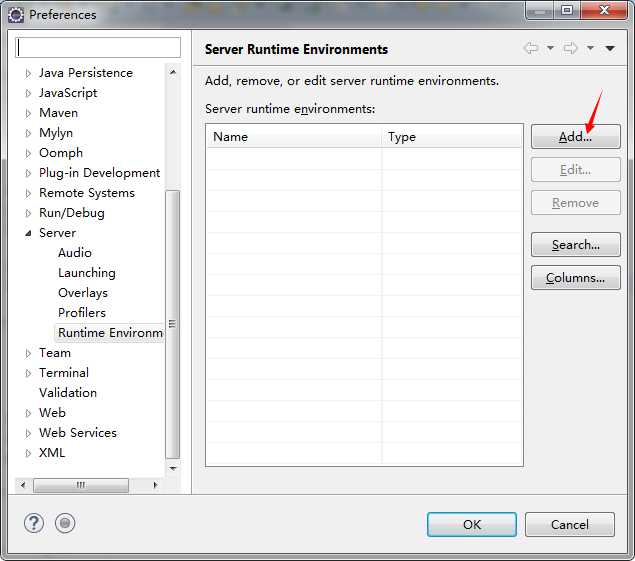Select the Oomph category

point(61,153)
